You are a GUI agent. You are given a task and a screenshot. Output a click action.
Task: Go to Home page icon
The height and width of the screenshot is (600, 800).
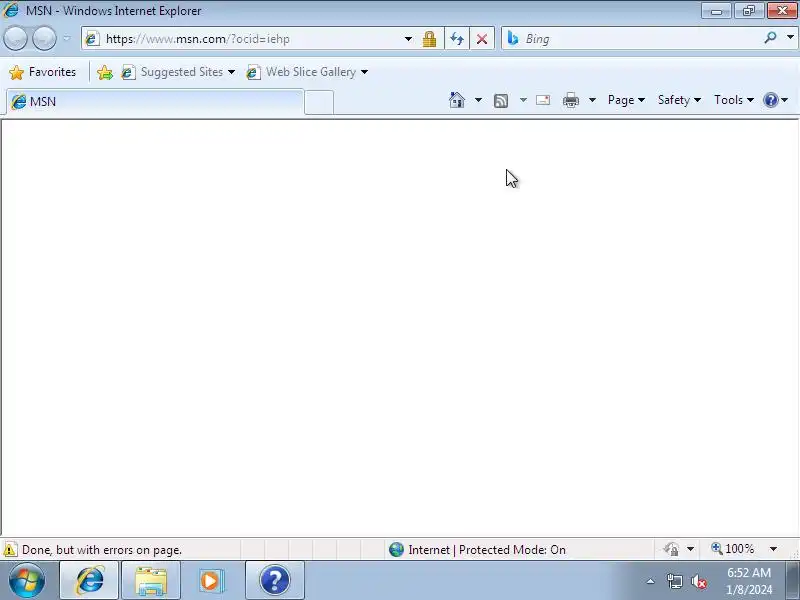457,100
